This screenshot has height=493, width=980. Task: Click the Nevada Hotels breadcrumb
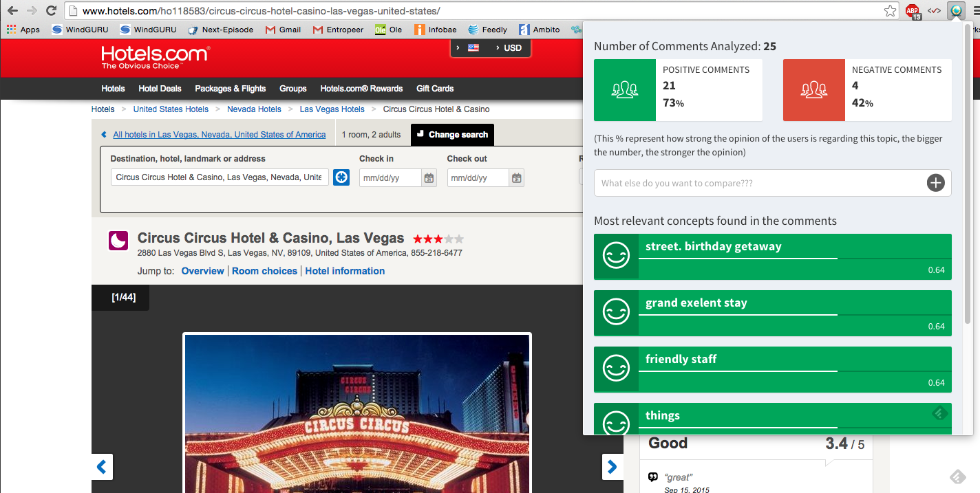click(x=254, y=109)
